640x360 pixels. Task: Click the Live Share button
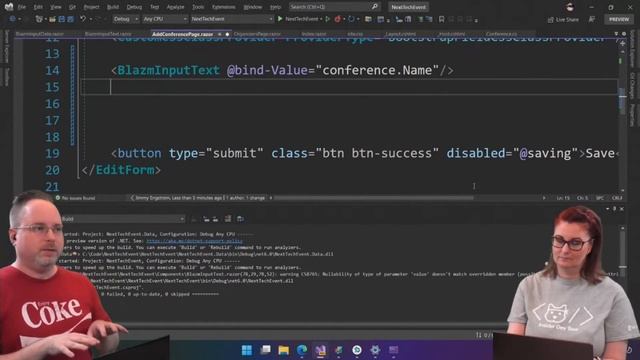point(563,19)
